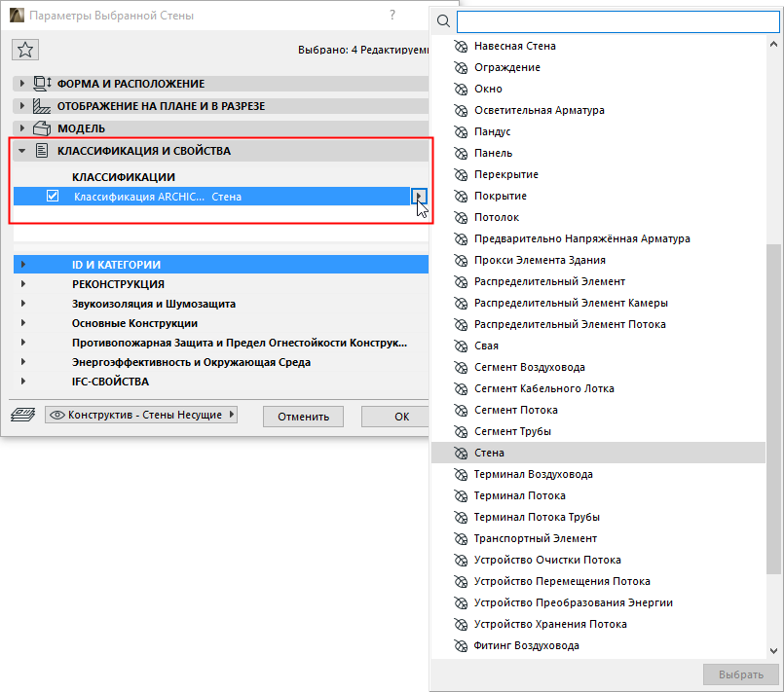This screenshot has width=784, height=692.
Task: Select Терминал Воздуховода in the list
Action: [x=599, y=474]
